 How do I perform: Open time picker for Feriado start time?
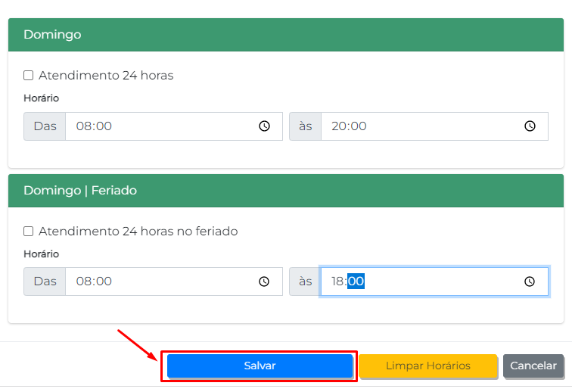(265, 282)
